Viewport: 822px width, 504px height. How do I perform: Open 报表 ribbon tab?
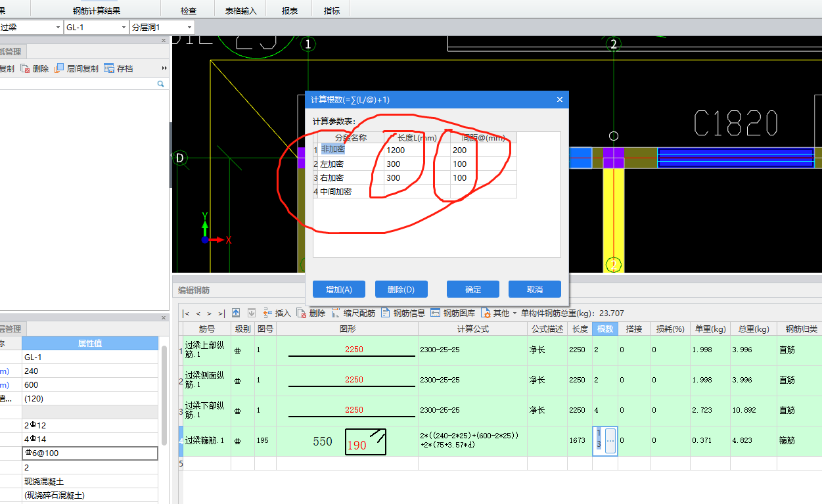coord(289,11)
